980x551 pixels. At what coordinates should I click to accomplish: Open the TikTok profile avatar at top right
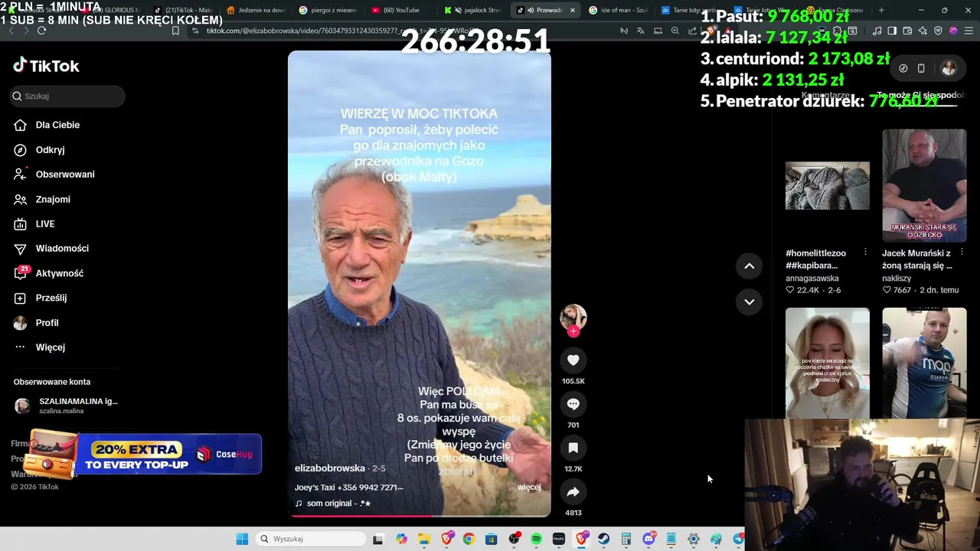949,68
